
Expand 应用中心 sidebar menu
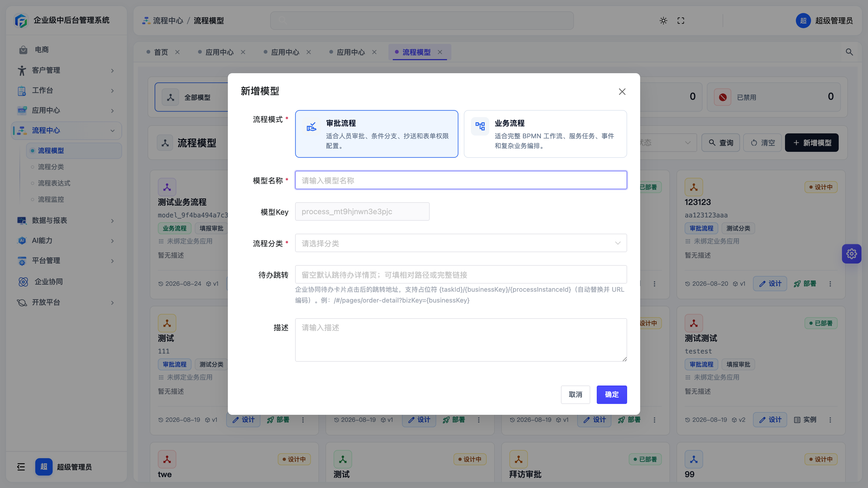point(66,110)
